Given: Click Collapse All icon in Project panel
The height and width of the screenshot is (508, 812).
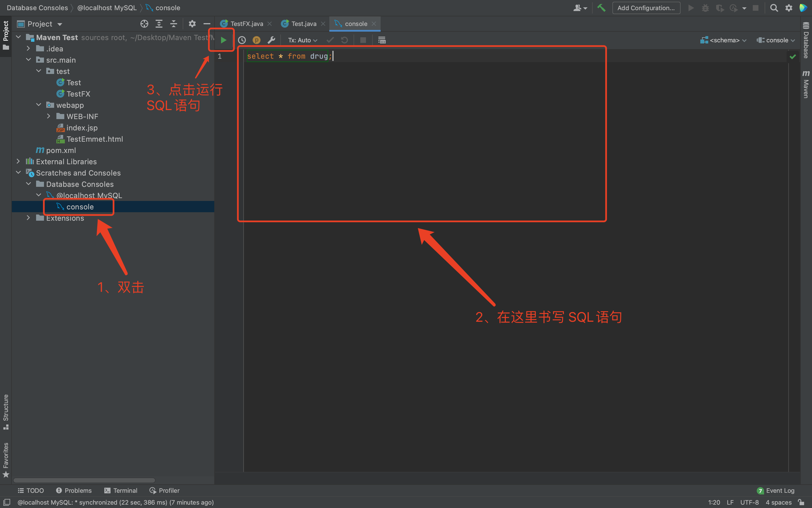Looking at the screenshot, I should (x=173, y=24).
